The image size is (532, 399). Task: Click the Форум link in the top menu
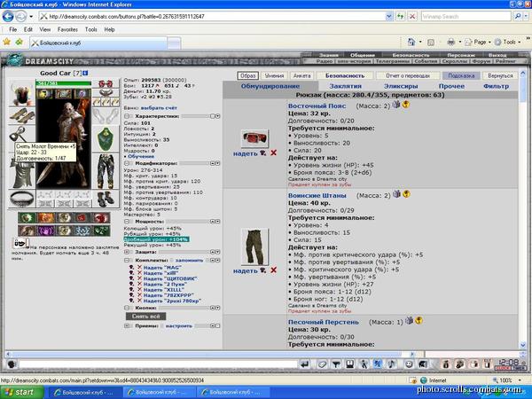coord(481,61)
